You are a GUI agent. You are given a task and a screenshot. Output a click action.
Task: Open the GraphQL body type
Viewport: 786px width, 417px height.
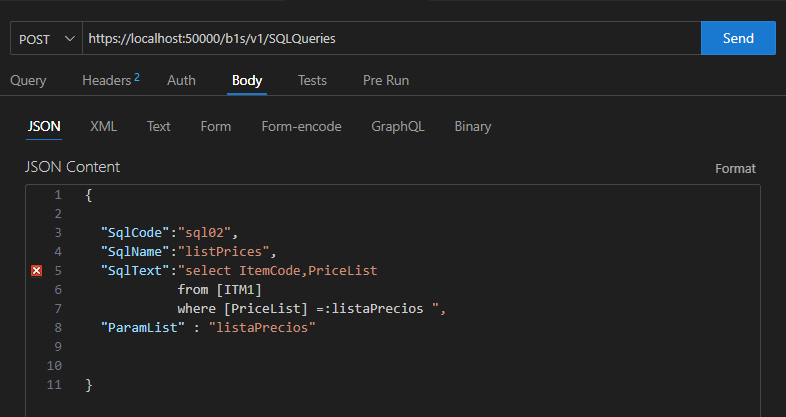pos(397,126)
